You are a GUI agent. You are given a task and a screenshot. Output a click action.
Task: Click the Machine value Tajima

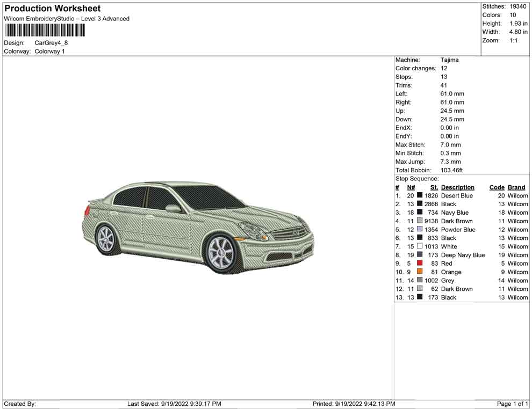(x=449, y=60)
